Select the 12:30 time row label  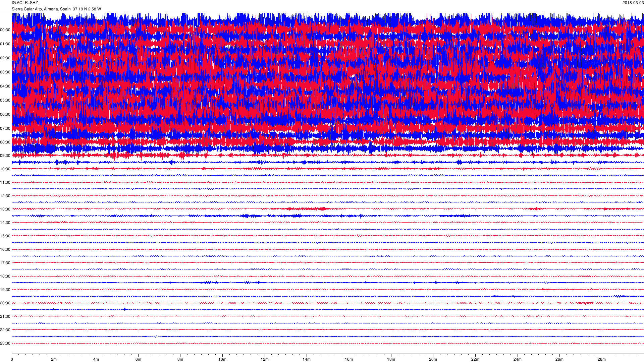tap(5, 196)
